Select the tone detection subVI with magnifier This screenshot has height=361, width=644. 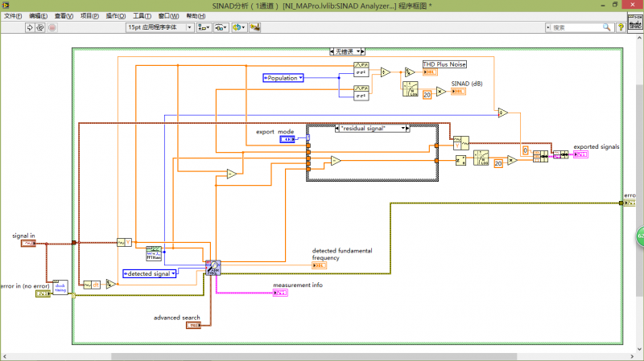click(213, 268)
